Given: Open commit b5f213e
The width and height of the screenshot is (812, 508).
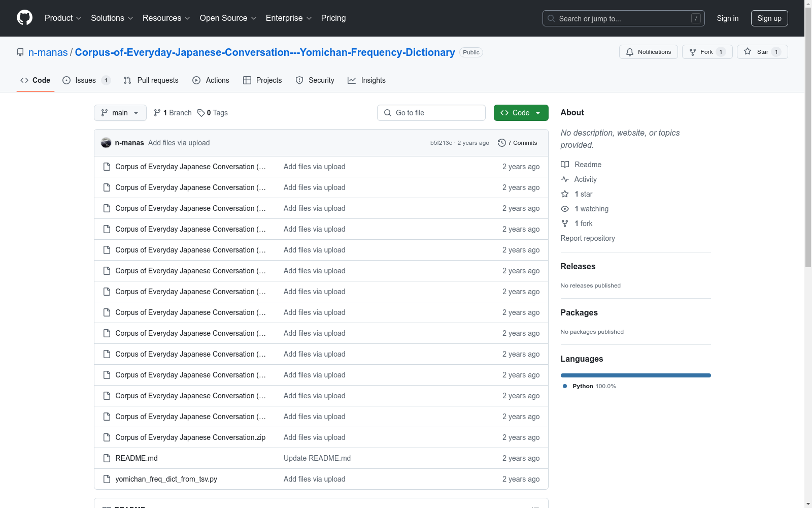Looking at the screenshot, I should 441,143.
